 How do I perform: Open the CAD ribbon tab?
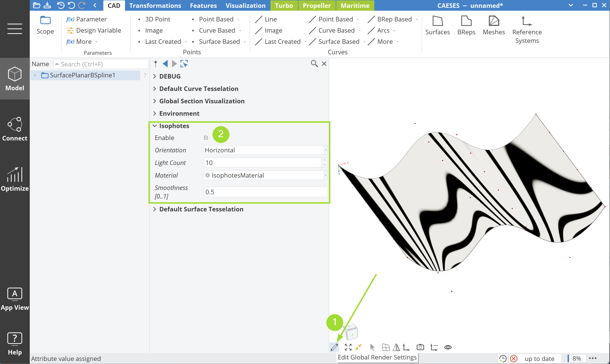coord(114,5)
